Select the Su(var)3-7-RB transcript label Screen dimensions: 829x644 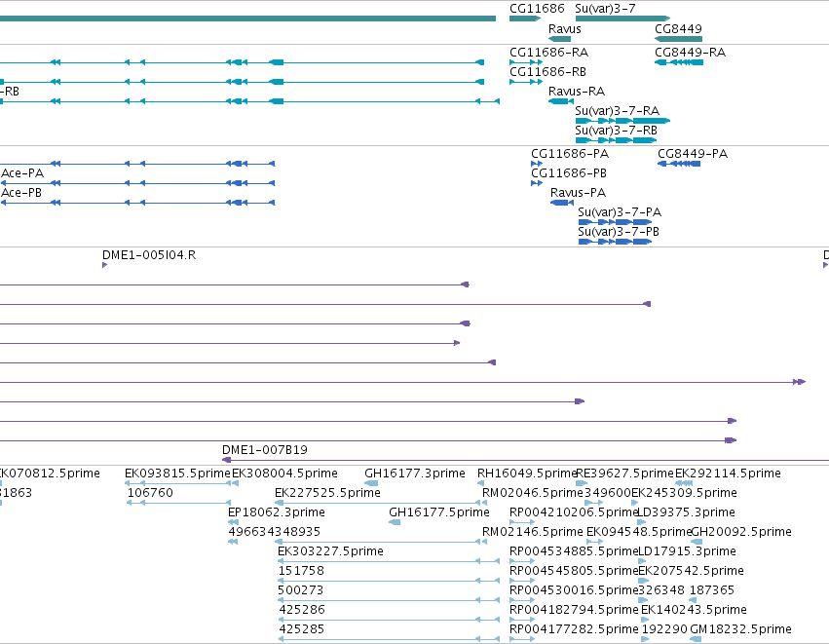click(x=616, y=131)
